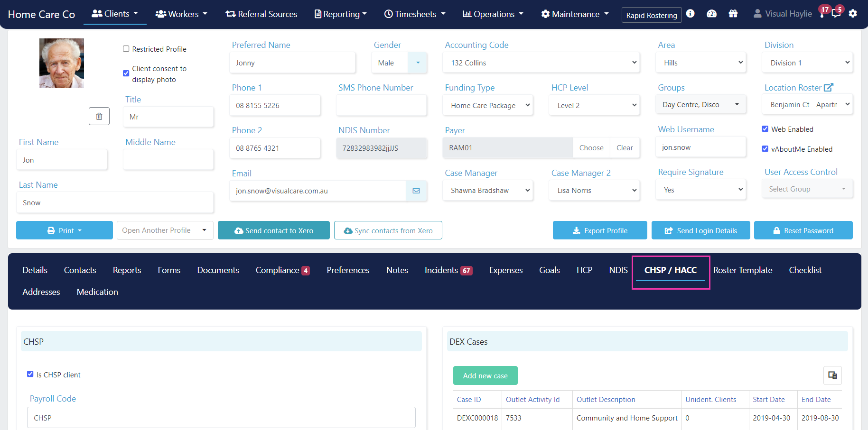Open the Compliance tab
This screenshot has height=430, width=868.
pos(282,270)
